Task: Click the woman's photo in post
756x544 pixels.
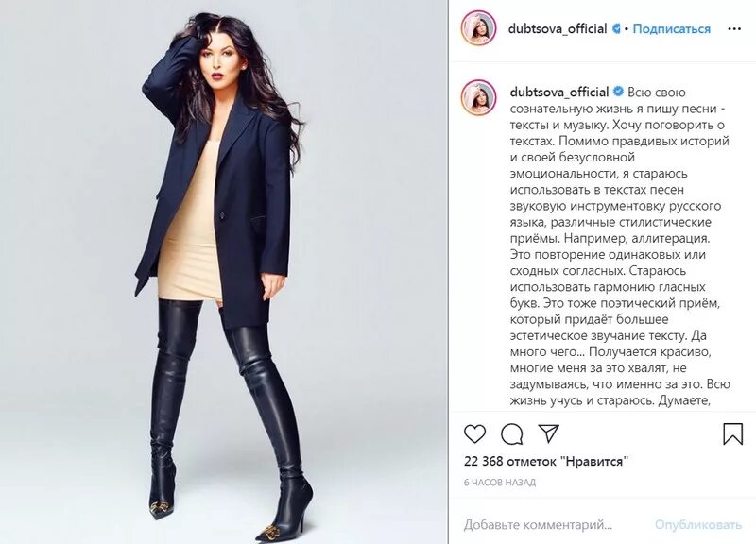Action: coord(224,272)
